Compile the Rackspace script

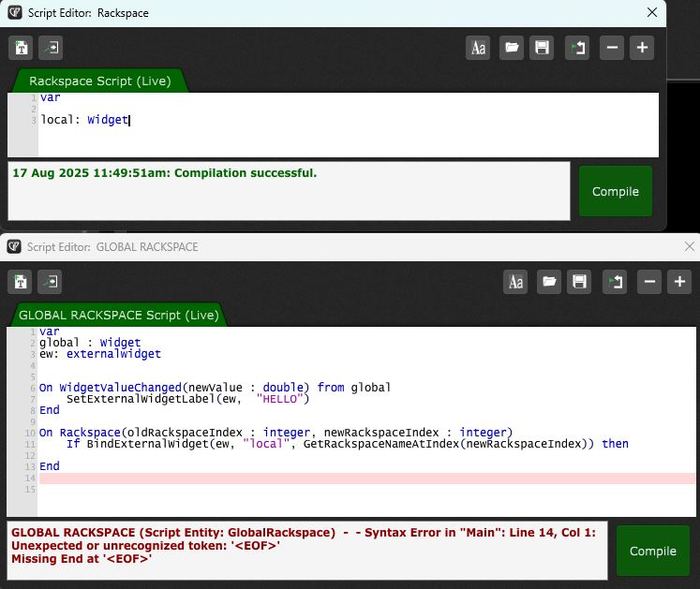tap(616, 191)
